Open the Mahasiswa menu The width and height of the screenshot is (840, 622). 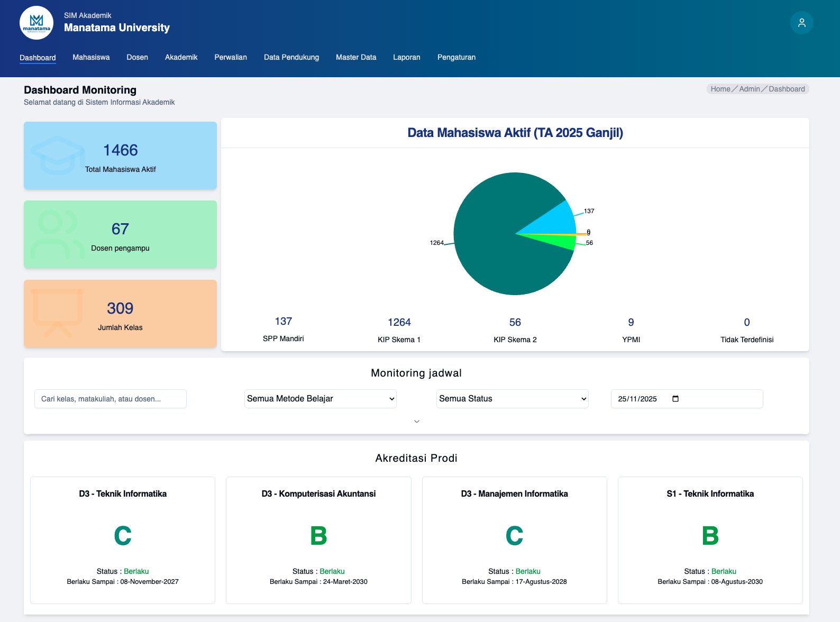91,57
